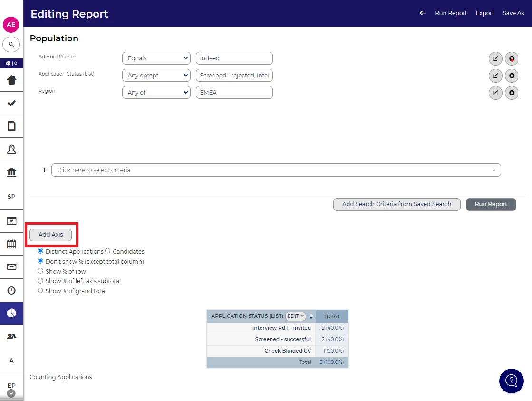The image size is (532, 401).
Task: Open the pie chart reports icon
Action: [11, 313]
